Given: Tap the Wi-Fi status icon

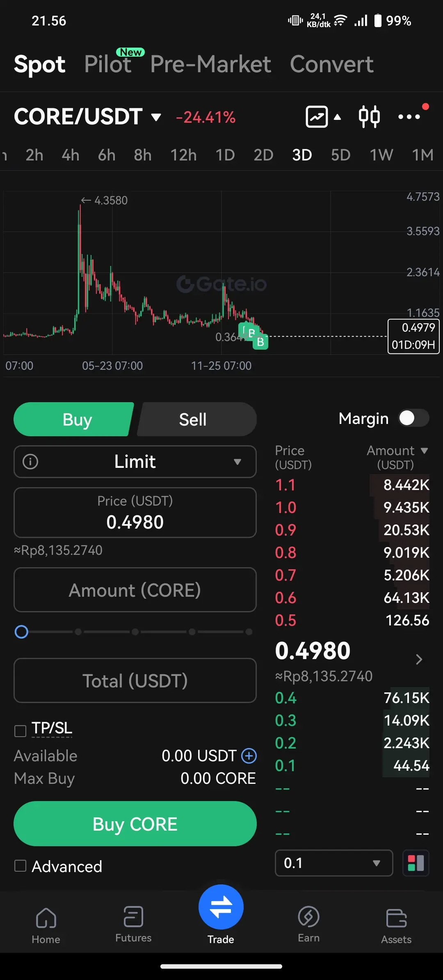Looking at the screenshot, I should click(x=340, y=20).
